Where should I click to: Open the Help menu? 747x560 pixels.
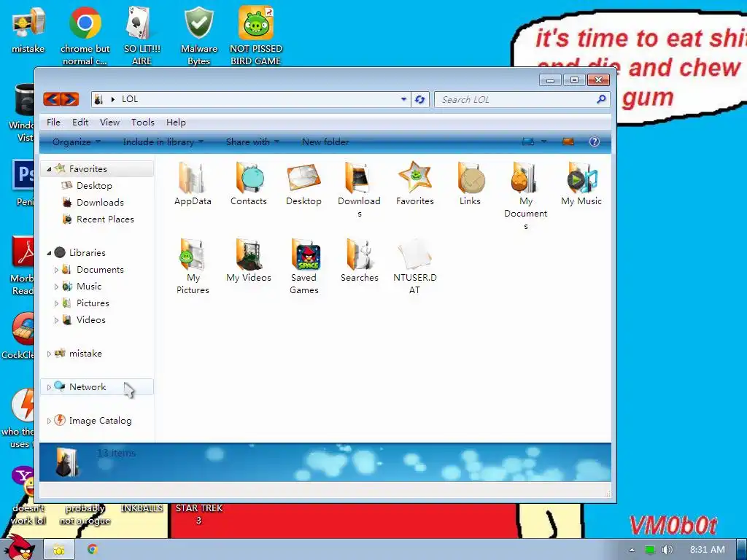pos(176,122)
